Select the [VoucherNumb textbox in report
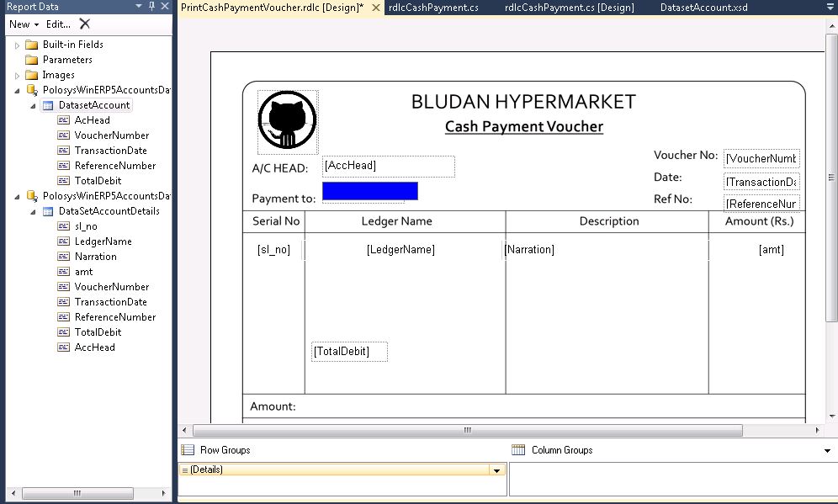This screenshot has height=504, width=838. (761, 158)
